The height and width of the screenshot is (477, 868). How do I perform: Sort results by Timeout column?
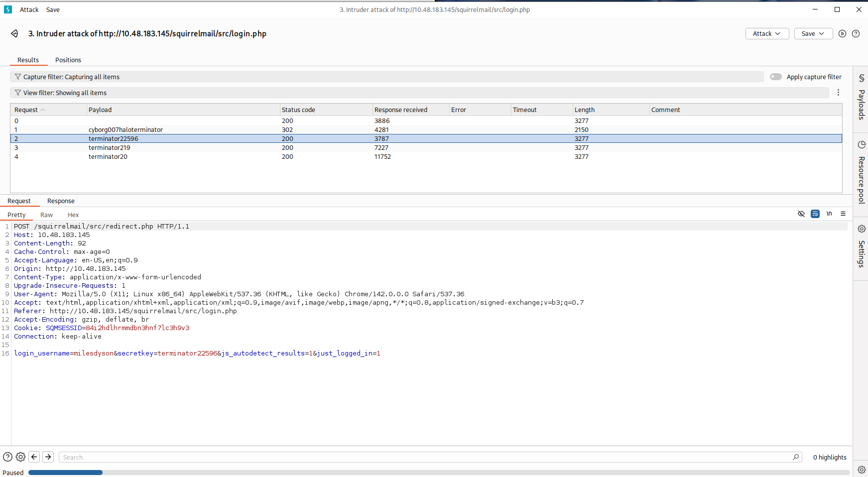pos(542,110)
